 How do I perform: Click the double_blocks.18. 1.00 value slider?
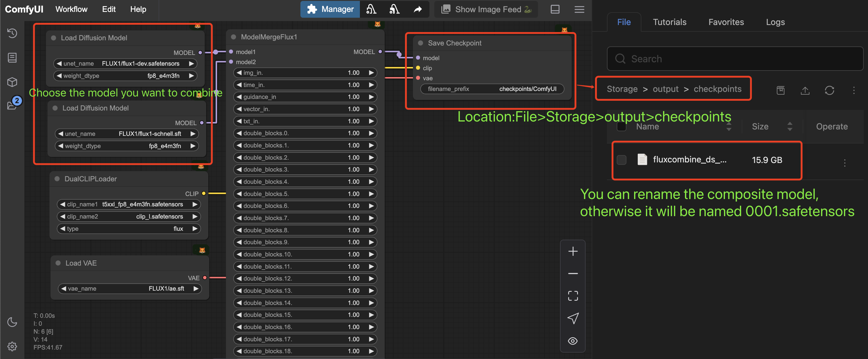pos(305,351)
